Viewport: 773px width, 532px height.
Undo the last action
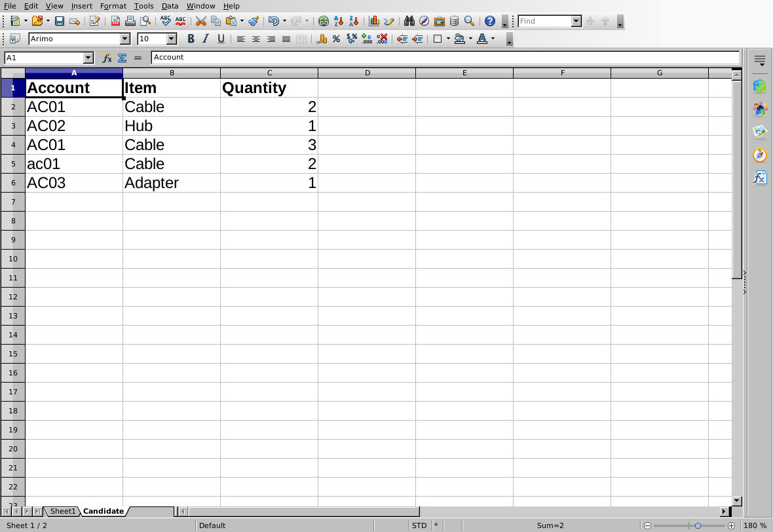(274, 21)
